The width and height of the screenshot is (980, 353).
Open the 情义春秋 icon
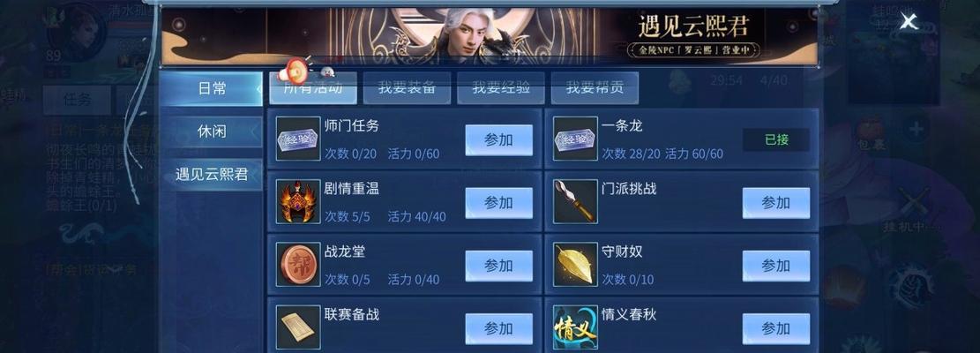(x=575, y=327)
